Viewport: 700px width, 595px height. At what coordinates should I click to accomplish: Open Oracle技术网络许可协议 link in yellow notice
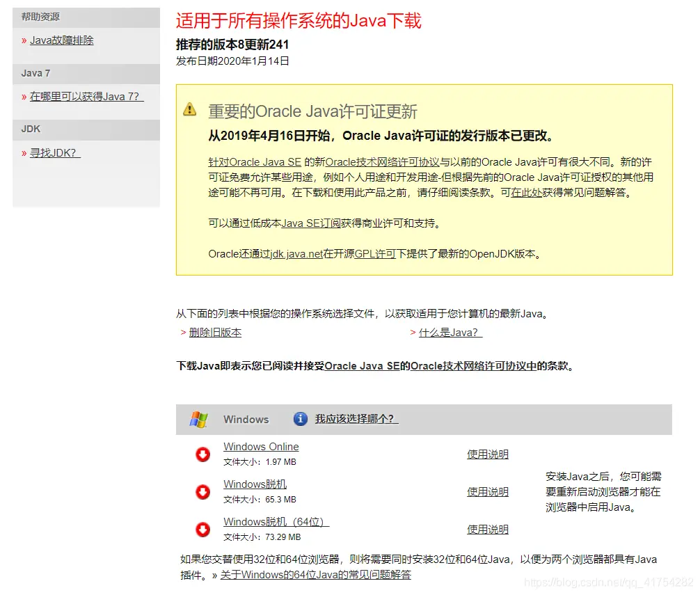383,162
